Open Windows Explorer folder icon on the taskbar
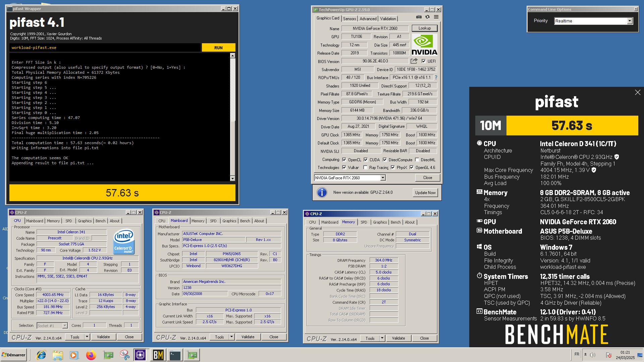The image size is (644, 362). (58, 355)
